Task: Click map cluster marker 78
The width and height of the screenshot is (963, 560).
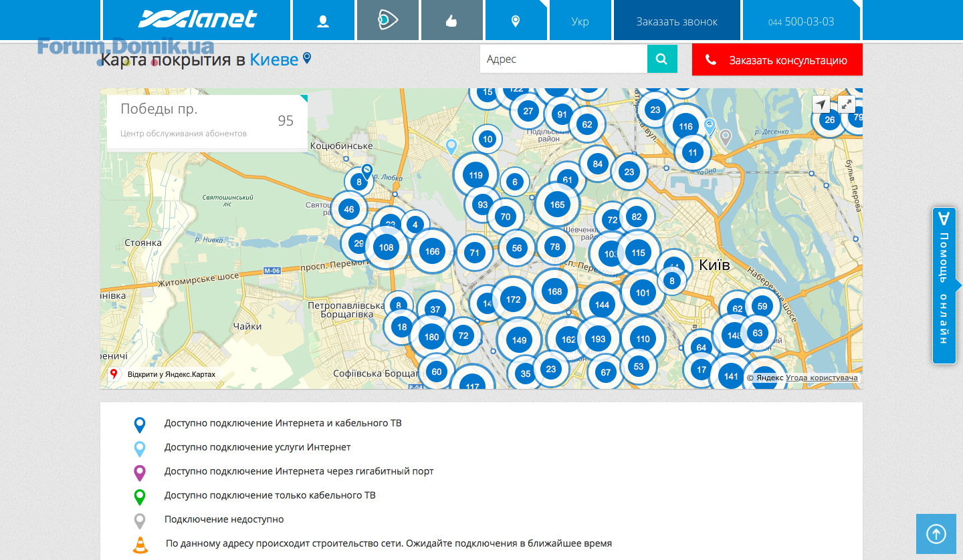Action: 555,247
